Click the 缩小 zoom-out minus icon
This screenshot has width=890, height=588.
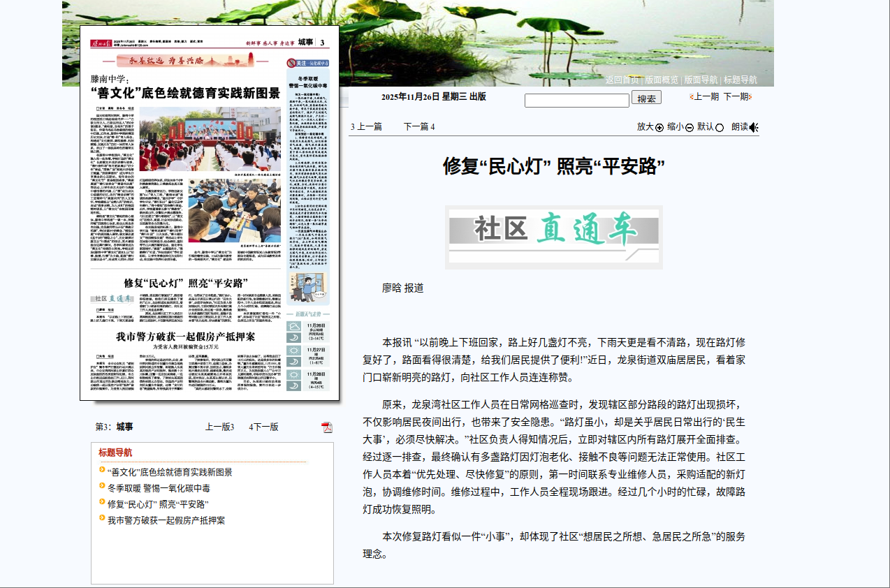click(x=690, y=127)
